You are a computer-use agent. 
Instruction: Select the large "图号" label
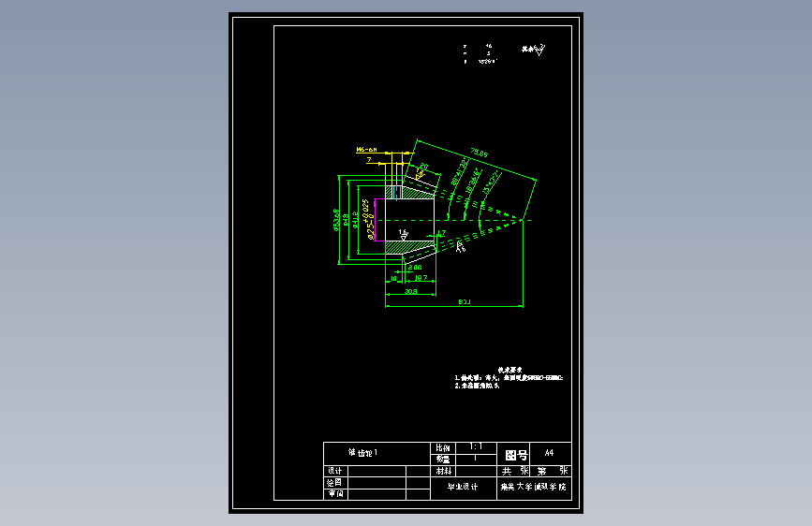click(516, 455)
